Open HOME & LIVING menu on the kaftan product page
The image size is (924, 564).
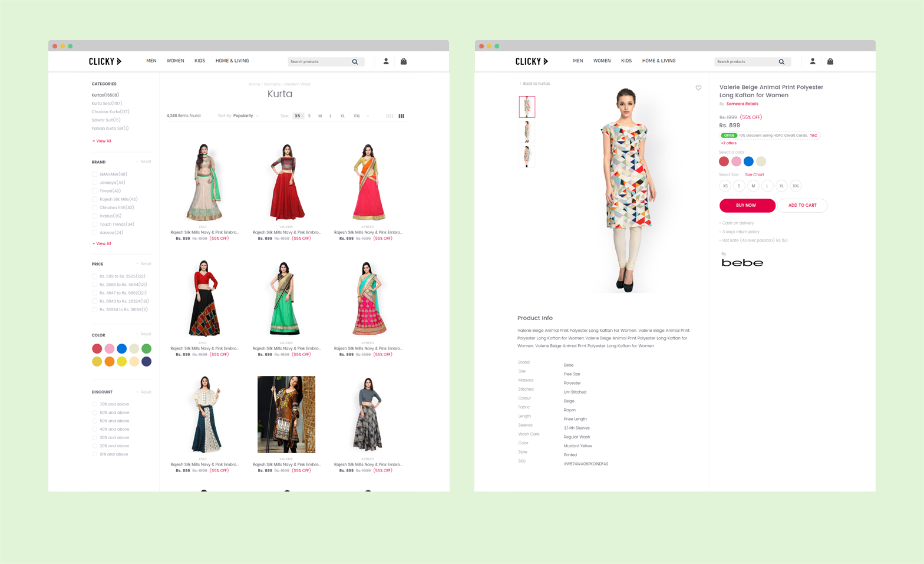pyautogui.click(x=659, y=61)
